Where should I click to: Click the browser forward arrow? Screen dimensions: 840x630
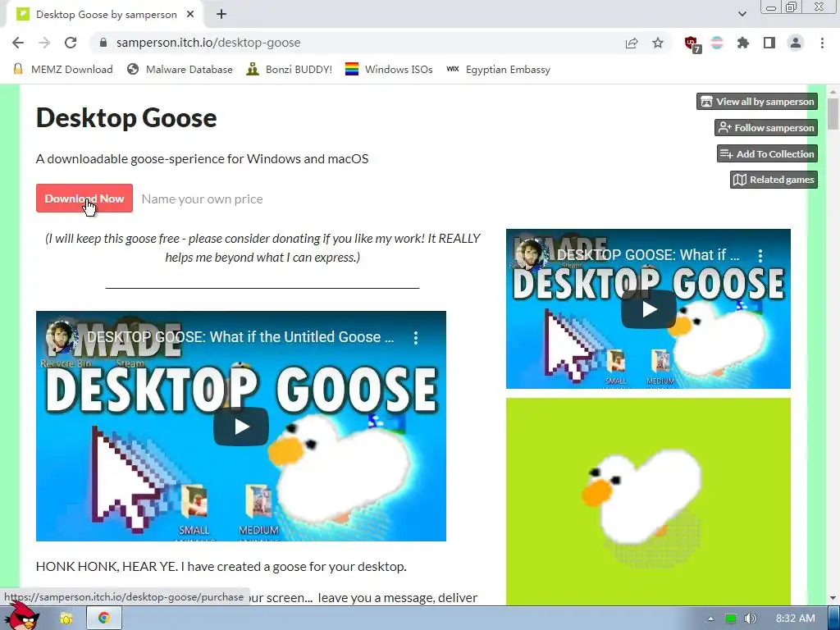tap(44, 43)
